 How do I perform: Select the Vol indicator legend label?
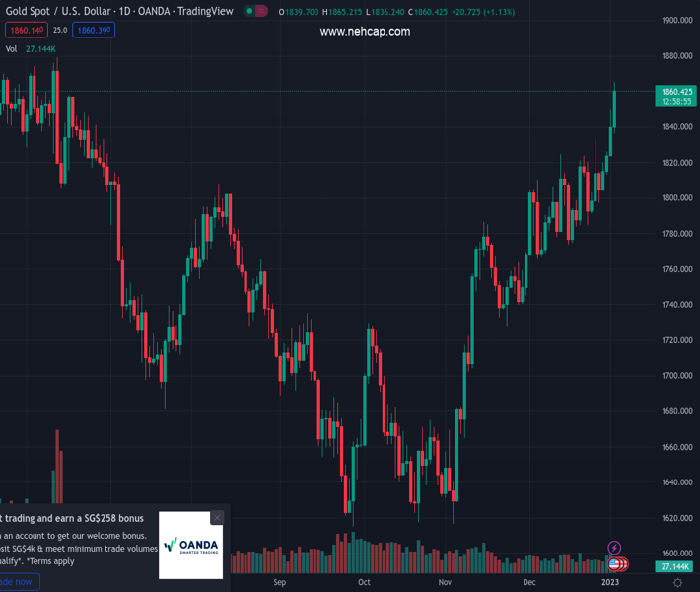(11, 48)
